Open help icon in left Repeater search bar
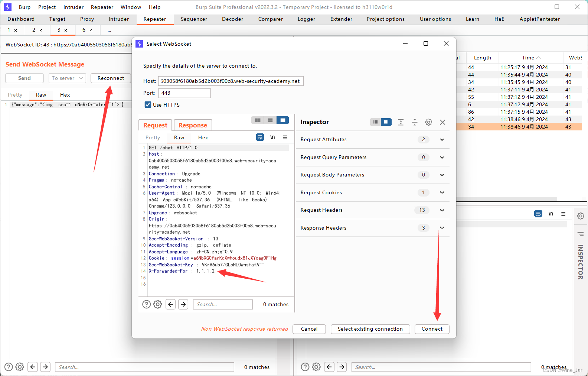The image size is (588, 376). point(9,367)
